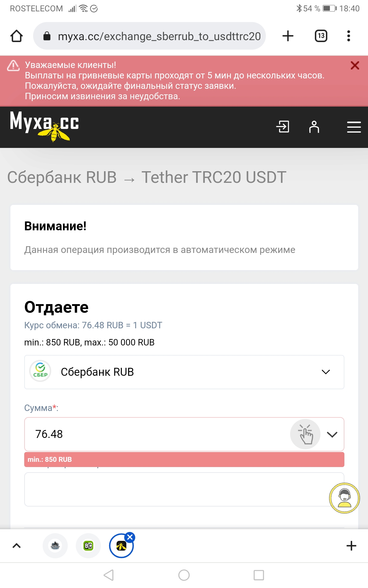Tap the Сумма amount input field

click(x=153, y=434)
